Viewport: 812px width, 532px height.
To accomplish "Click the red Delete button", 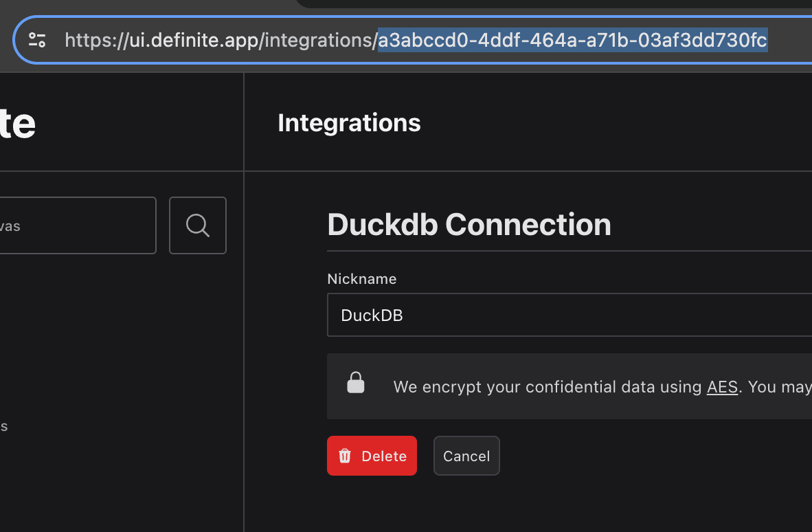I will coord(372,456).
